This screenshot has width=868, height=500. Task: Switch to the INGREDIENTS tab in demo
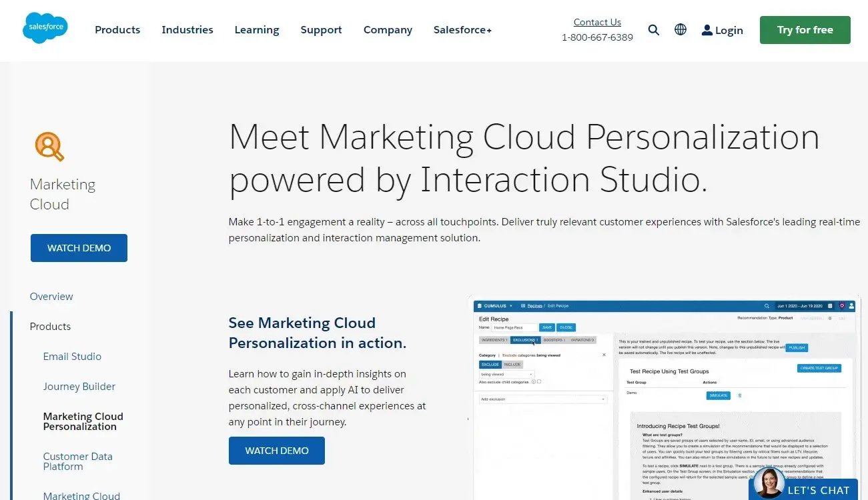[x=494, y=340]
